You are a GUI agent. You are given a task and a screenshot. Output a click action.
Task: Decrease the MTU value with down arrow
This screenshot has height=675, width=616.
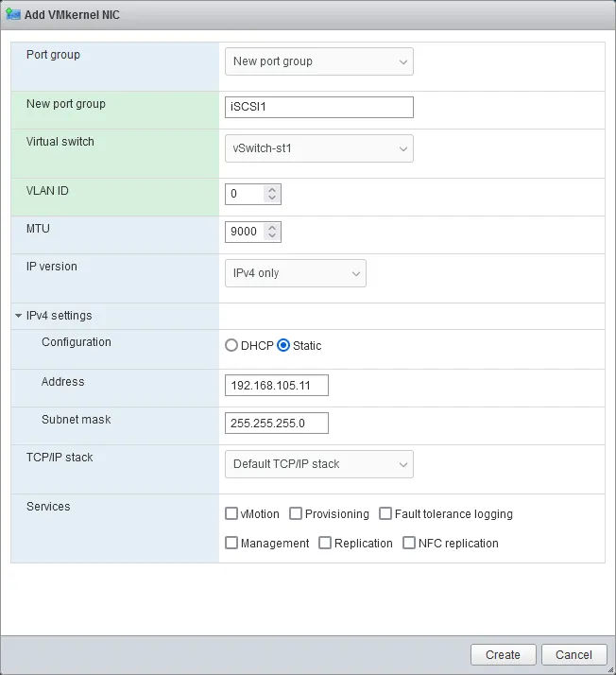point(272,236)
